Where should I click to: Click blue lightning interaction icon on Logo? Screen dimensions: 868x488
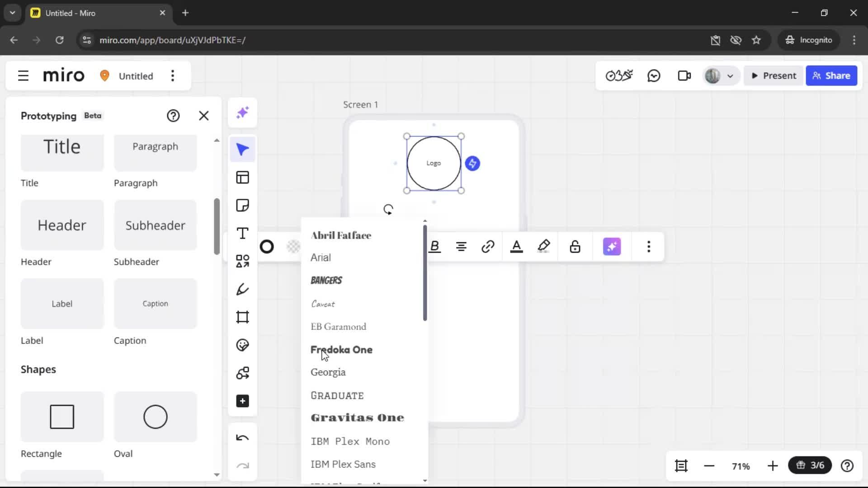[472, 163]
